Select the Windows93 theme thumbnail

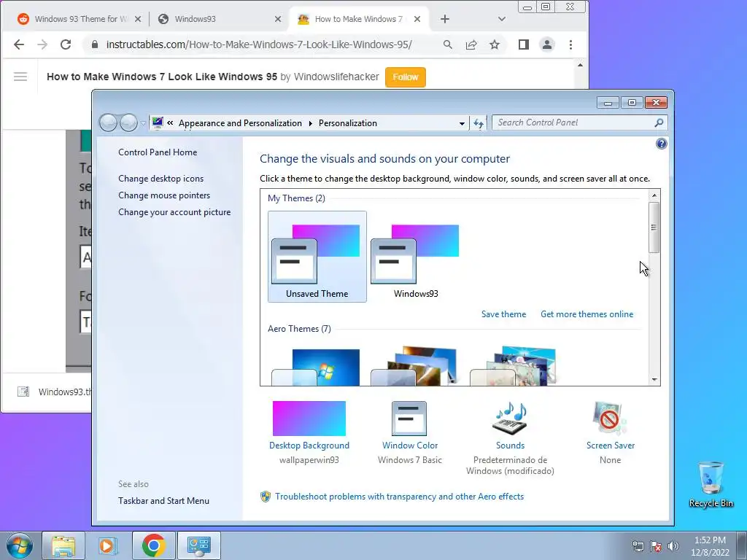(415, 257)
